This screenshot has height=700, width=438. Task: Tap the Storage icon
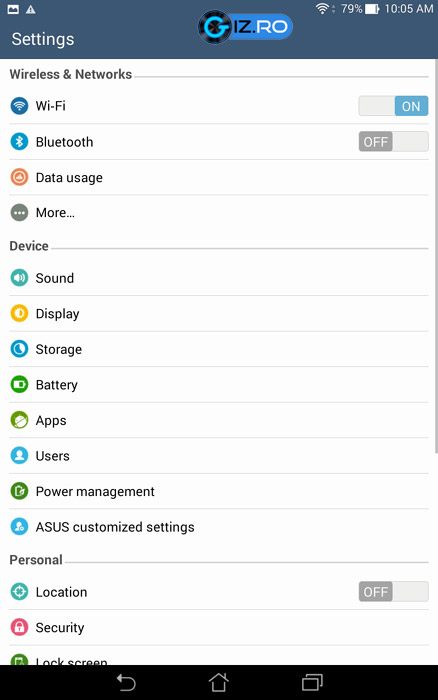pyautogui.click(x=19, y=349)
